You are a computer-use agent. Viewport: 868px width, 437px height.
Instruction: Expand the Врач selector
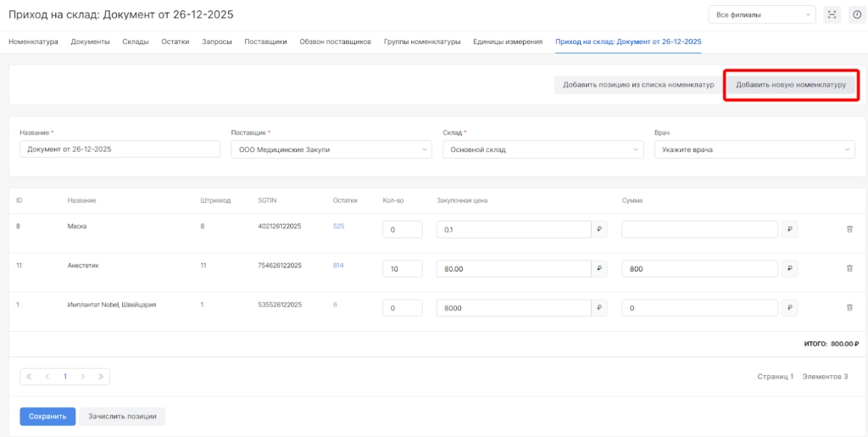754,149
